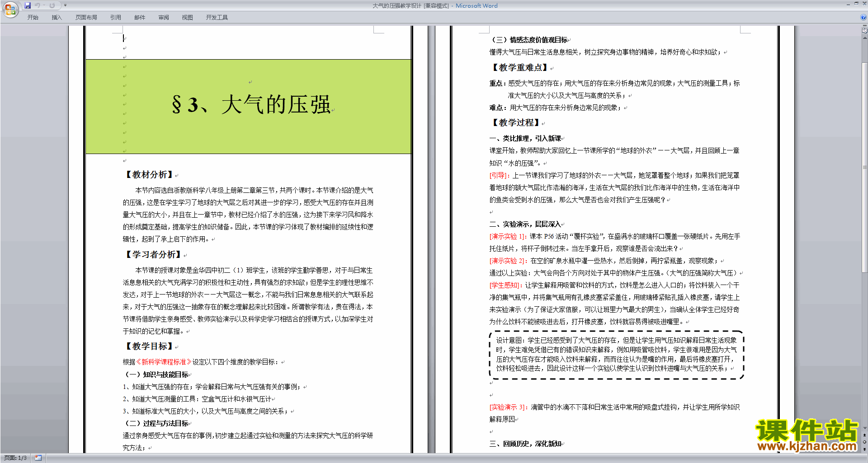Redo the last action

coord(52,5)
